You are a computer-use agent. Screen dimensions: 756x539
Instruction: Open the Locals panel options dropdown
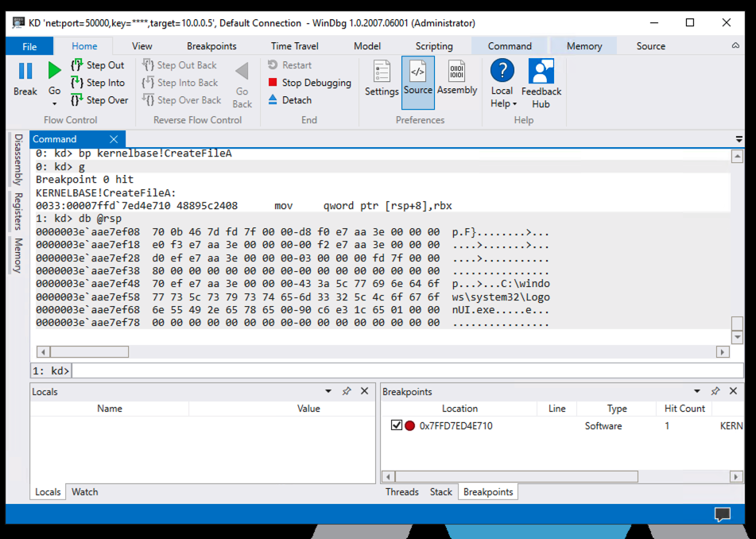click(328, 391)
